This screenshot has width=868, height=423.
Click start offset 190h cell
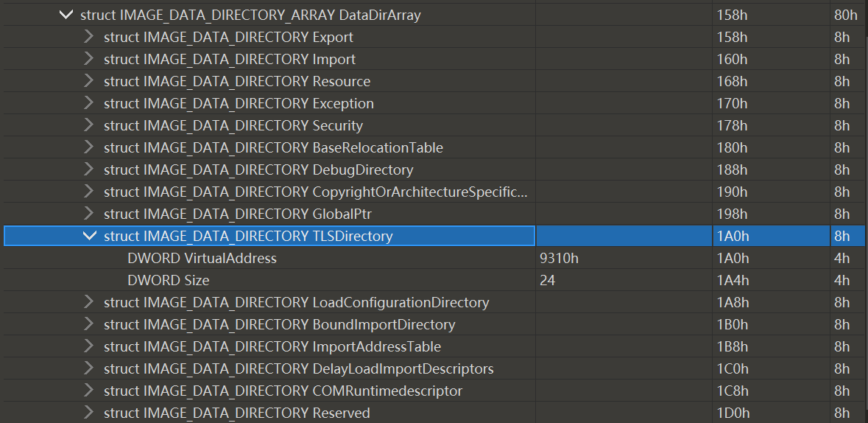click(732, 192)
